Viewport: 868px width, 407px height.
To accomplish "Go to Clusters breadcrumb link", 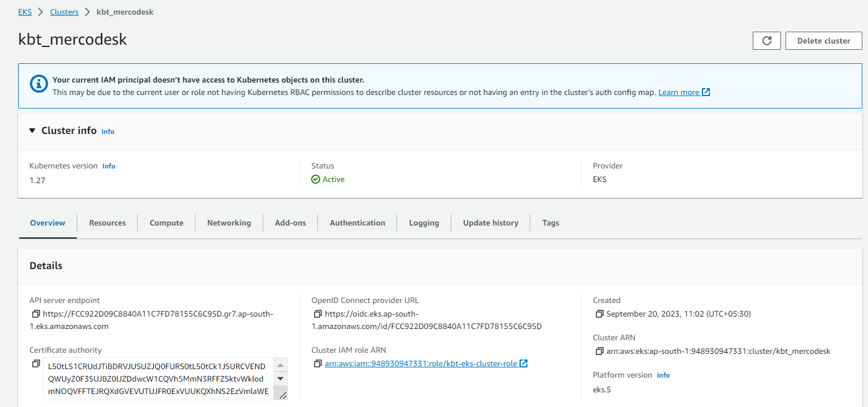I will click(x=64, y=12).
